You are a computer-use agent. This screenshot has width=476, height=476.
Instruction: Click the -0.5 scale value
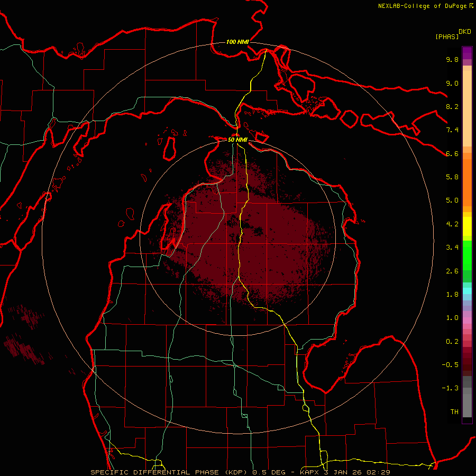click(x=450, y=365)
